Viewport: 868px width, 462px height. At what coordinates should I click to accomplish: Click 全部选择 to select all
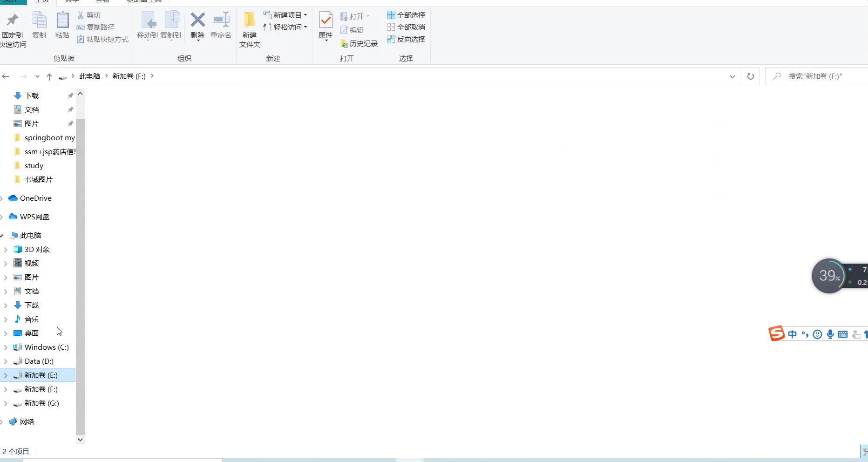pyautogui.click(x=406, y=15)
